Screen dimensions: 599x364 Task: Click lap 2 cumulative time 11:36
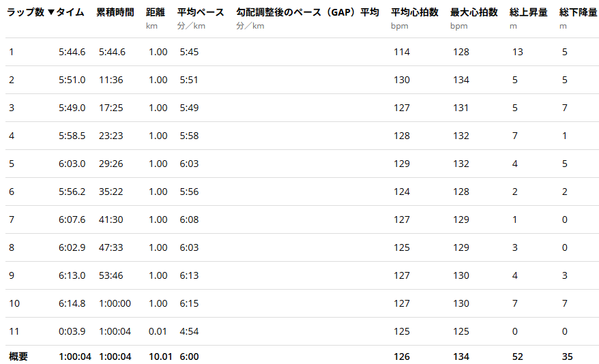111,80
